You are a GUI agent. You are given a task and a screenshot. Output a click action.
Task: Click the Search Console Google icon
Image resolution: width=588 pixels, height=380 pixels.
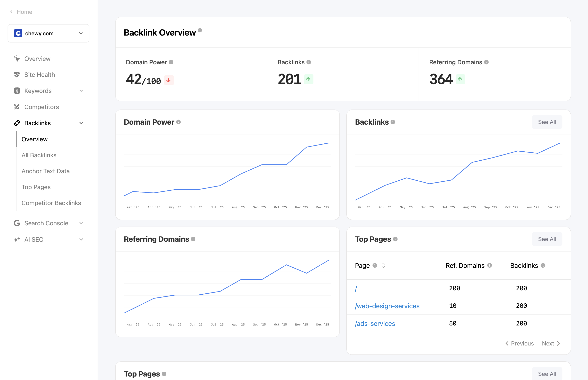[x=17, y=223]
